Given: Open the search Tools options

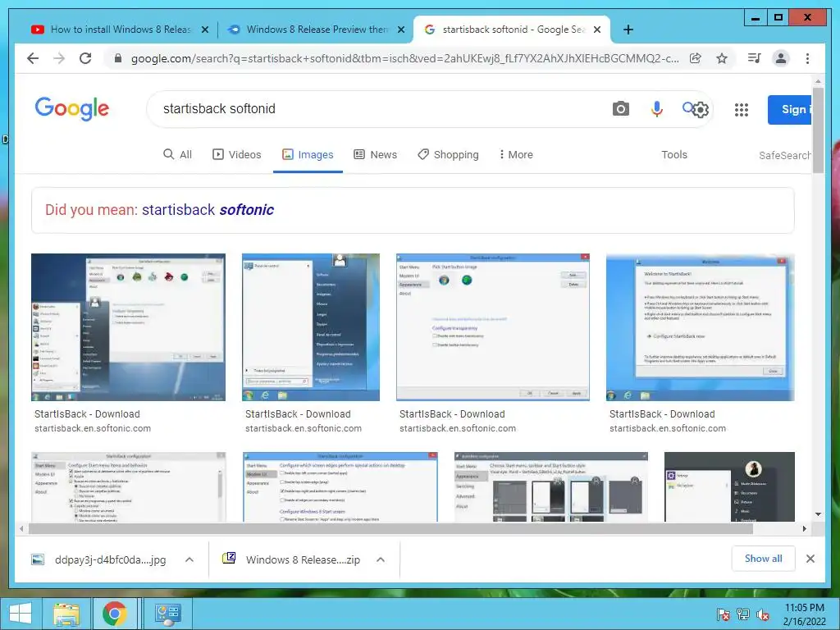Looking at the screenshot, I should 674,155.
